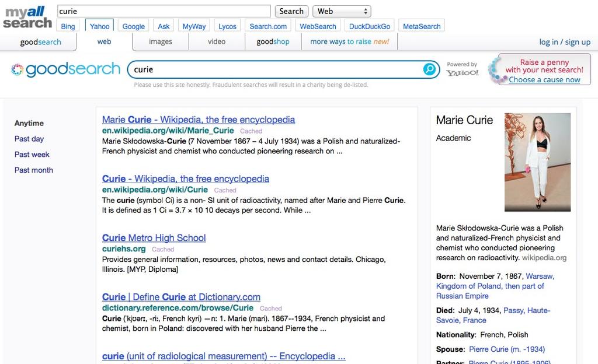Switch to the MyWay engine tab

pyautogui.click(x=194, y=26)
